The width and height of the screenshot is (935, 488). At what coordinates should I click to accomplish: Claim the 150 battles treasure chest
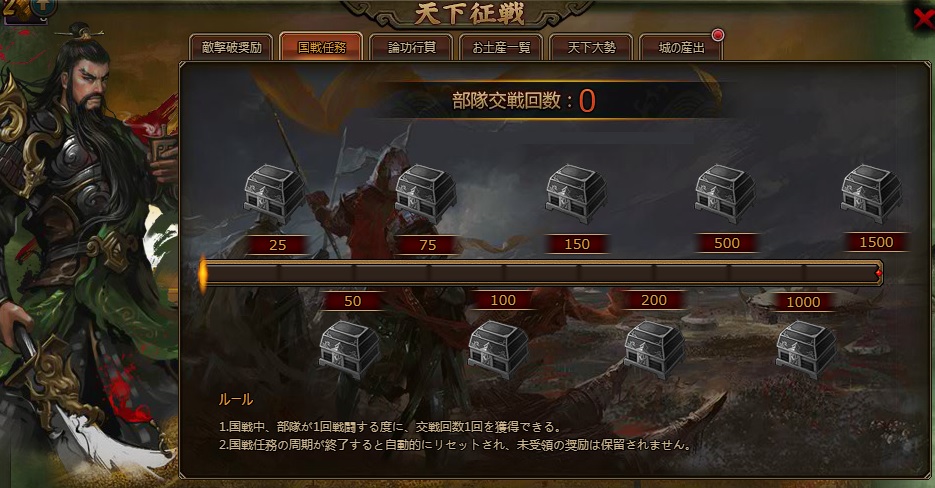coord(575,194)
